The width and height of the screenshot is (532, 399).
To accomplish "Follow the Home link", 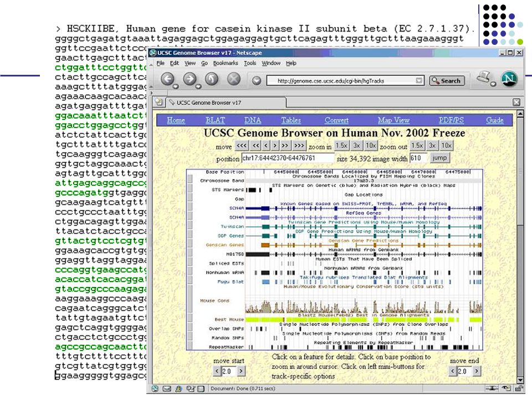I will point(176,120).
